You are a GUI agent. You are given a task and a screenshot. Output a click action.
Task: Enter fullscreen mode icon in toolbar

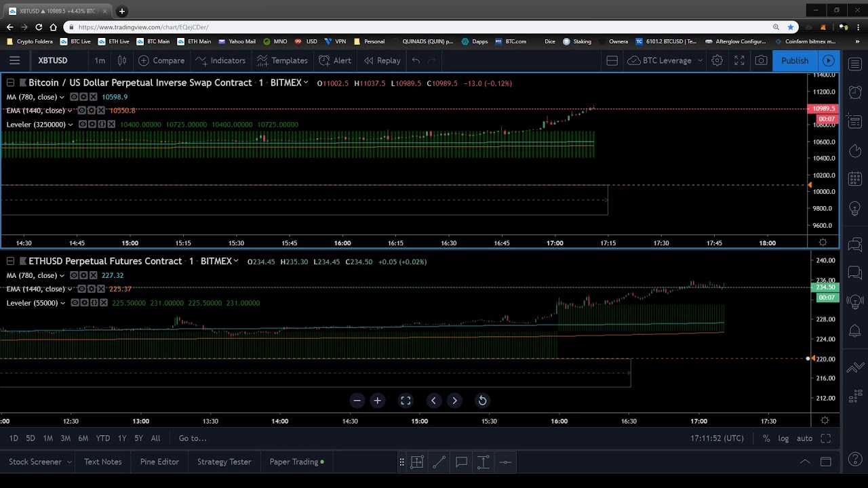pos(739,60)
